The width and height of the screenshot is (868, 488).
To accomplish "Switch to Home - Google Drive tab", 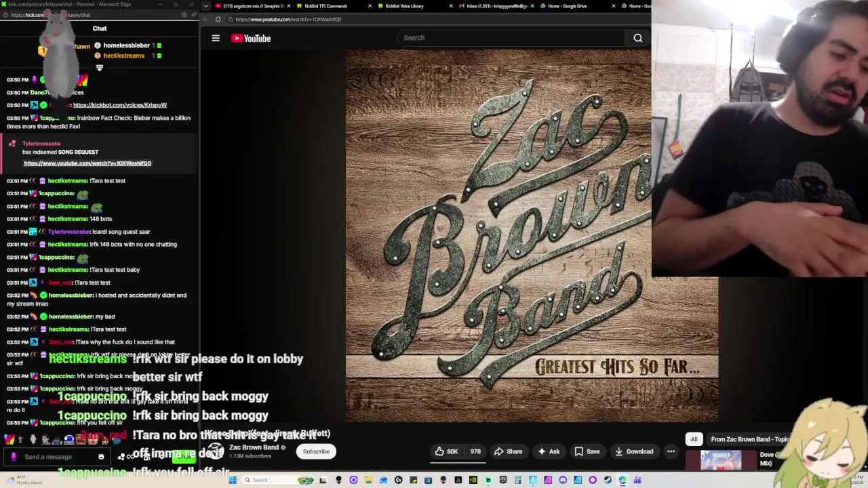I will pyautogui.click(x=567, y=6).
